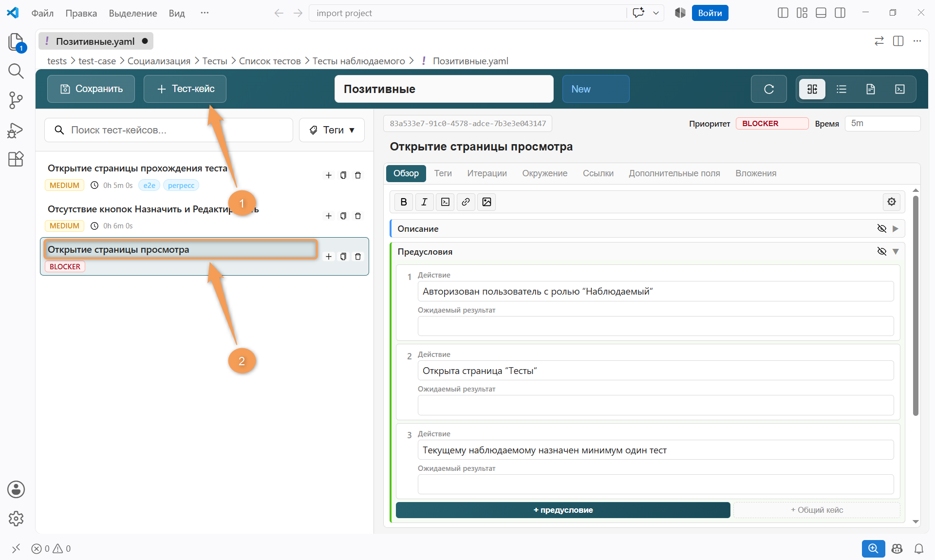Switch to the Окружение tab
935x560 pixels.
tap(545, 173)
